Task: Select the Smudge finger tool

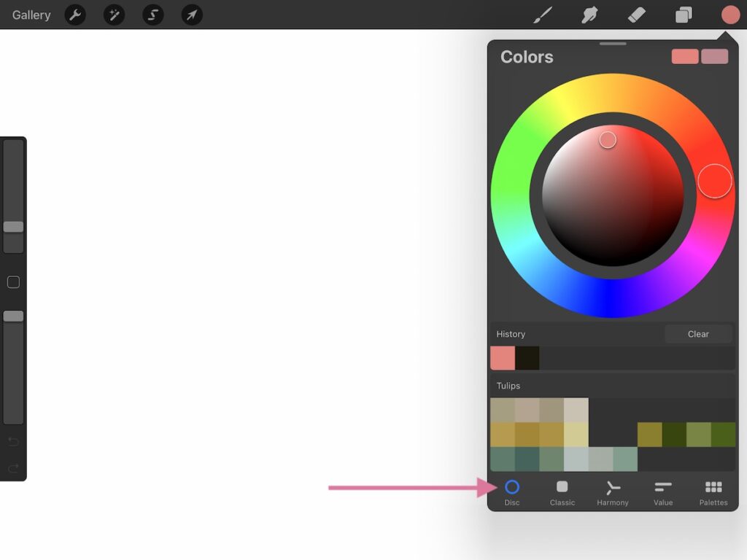Action: point(589,15)
